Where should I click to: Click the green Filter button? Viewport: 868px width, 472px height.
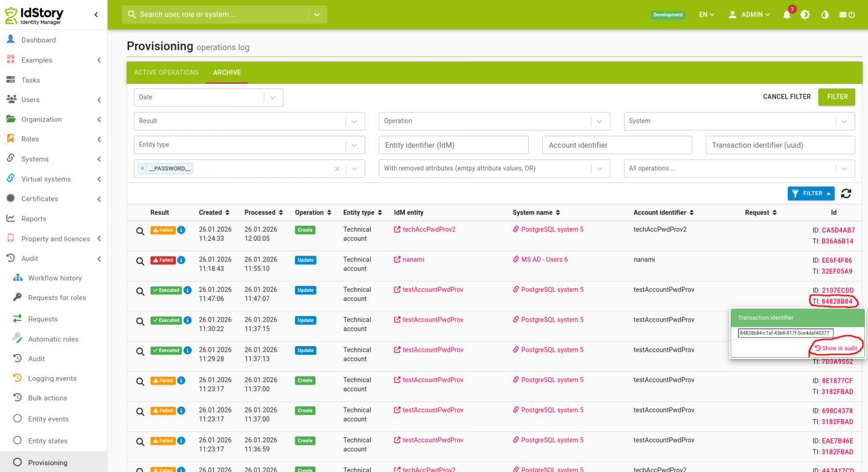click(x=836, y=97)
